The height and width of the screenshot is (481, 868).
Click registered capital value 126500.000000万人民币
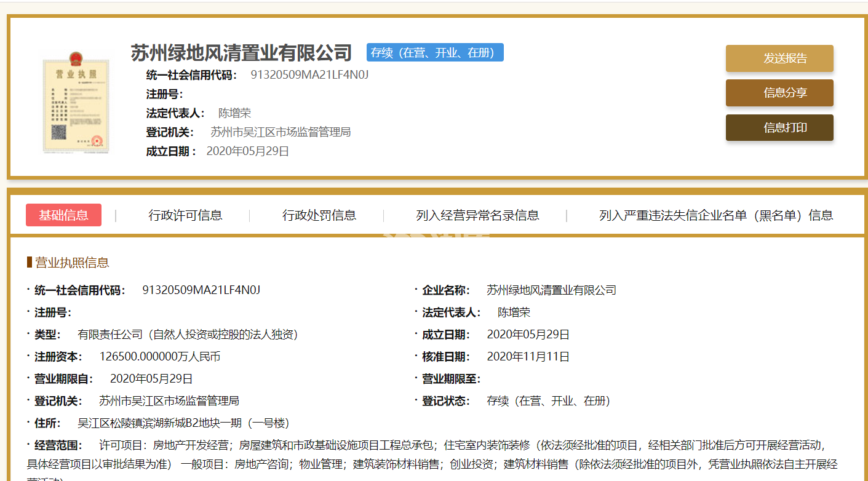(160, 357)
